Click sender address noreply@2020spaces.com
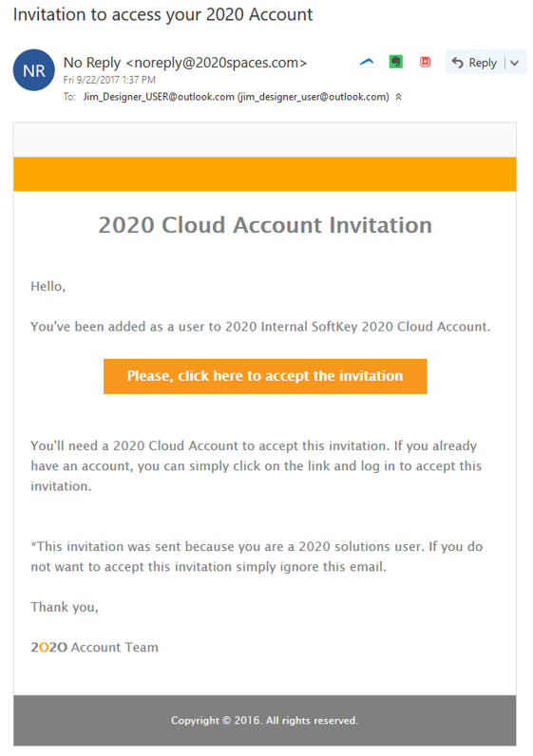Viewport: 533px width, 756px height. click(x=216, y=63)
